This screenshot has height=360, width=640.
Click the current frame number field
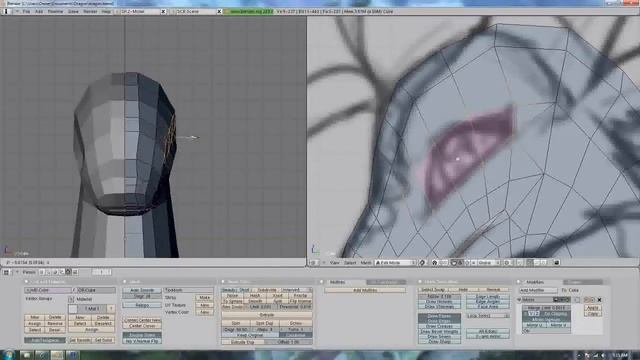point(101,272)
